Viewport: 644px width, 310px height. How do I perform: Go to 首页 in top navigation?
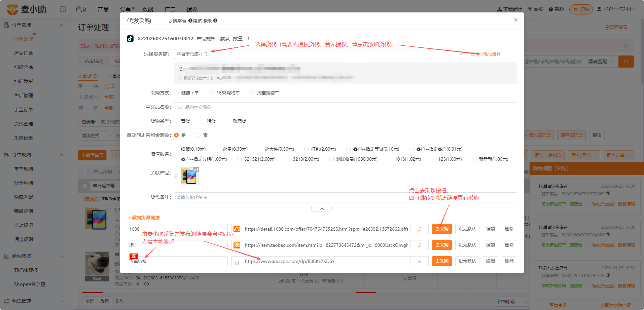pyautogui.click(x=81, y=9)
